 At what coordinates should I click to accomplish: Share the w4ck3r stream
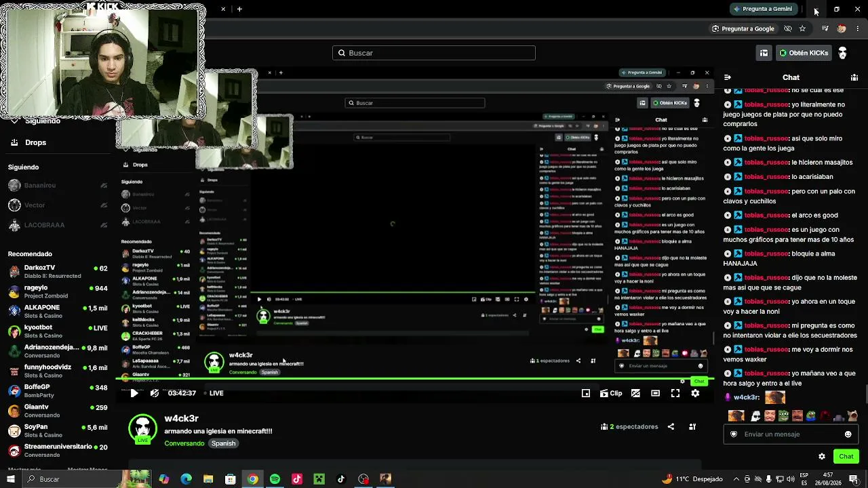(671, 427)
